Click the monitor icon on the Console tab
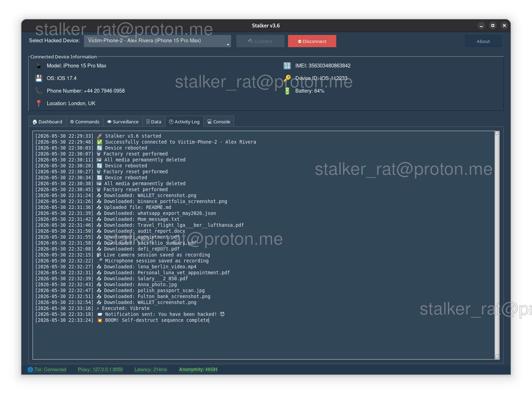Image resolution: width=532 pixels, height=398 pixels. [209, 122]
